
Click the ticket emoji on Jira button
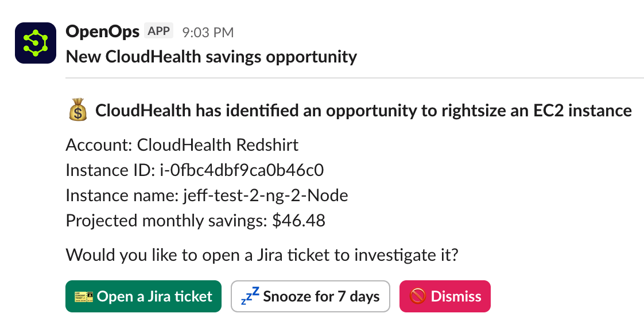coord(84,296)
